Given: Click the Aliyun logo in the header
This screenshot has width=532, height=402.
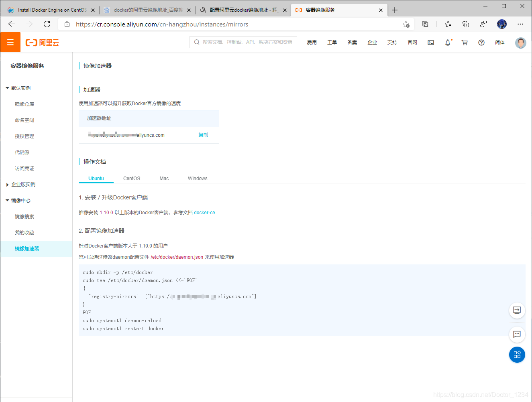Looking at the screenshot, I should [42, 43].
